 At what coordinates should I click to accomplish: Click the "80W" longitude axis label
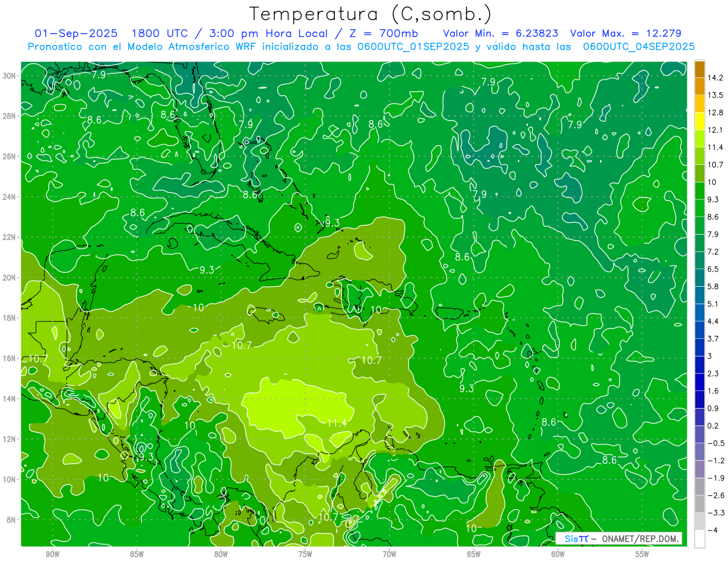coord(221,554)
